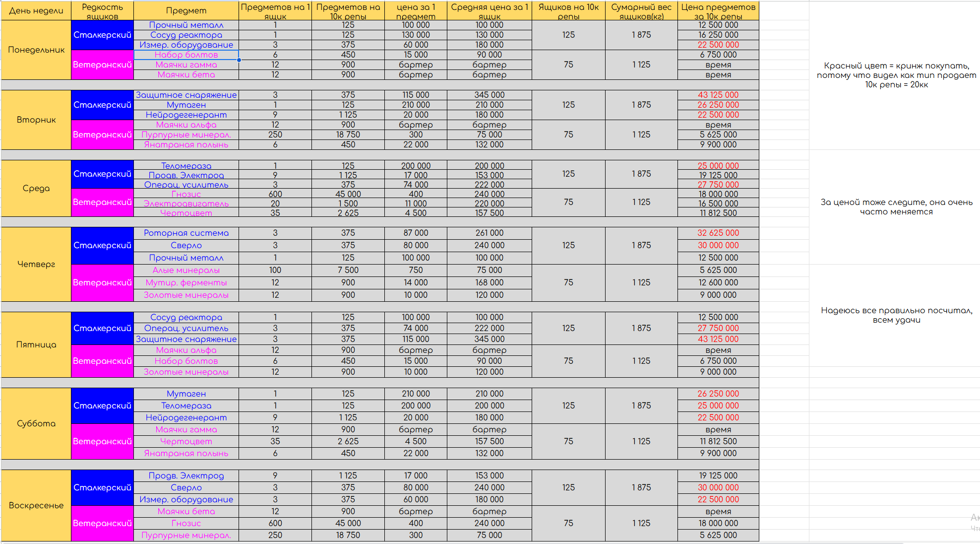
Task: Click the "Мутир. ферменты" item cell
Action: pos(186,282)
